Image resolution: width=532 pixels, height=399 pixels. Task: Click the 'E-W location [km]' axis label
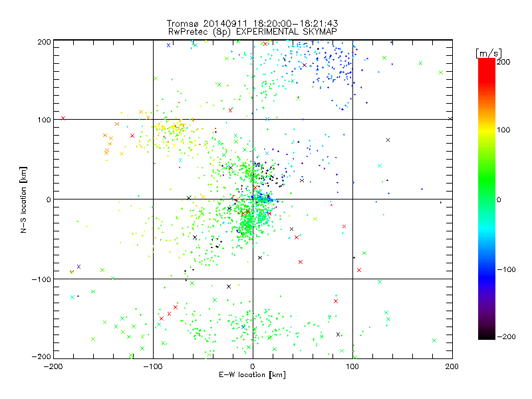(252, 374)
